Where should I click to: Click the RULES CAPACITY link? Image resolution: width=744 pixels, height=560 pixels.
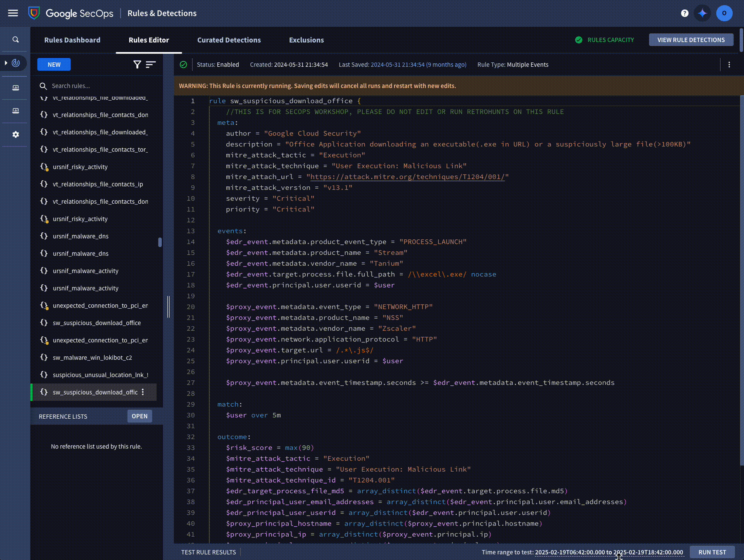click(610, 40)
